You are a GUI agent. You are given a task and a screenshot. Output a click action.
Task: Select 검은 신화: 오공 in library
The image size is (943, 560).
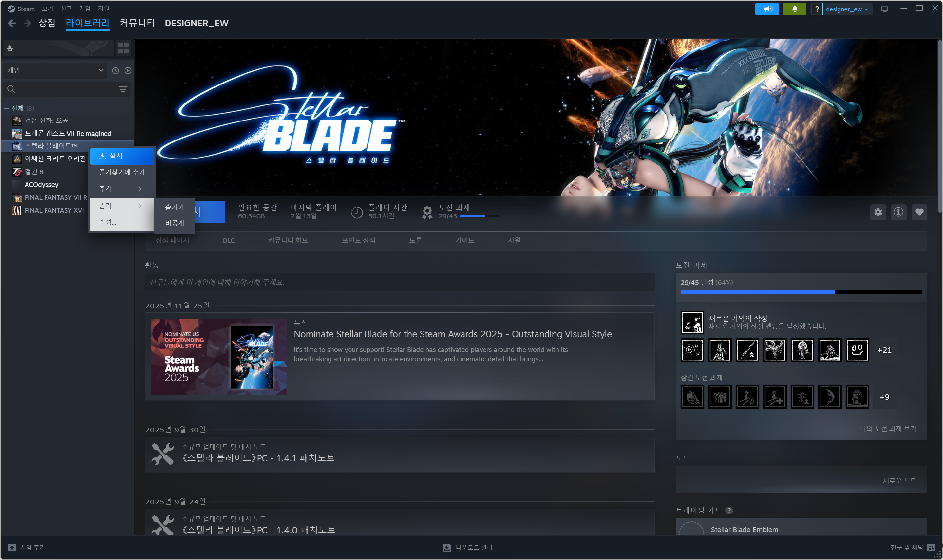[x=47, y=121]
